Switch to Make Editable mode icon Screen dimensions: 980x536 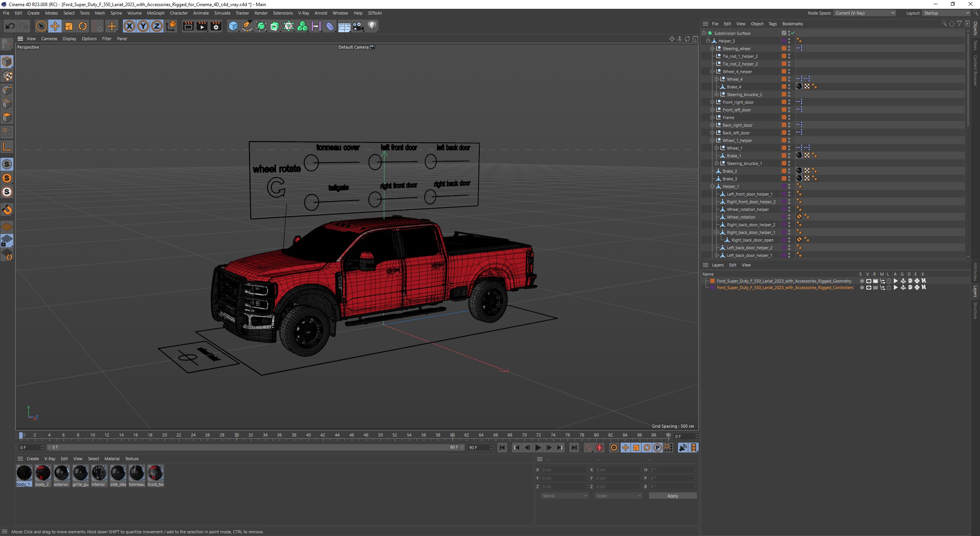pyautogui.click(x=7, y=44)
